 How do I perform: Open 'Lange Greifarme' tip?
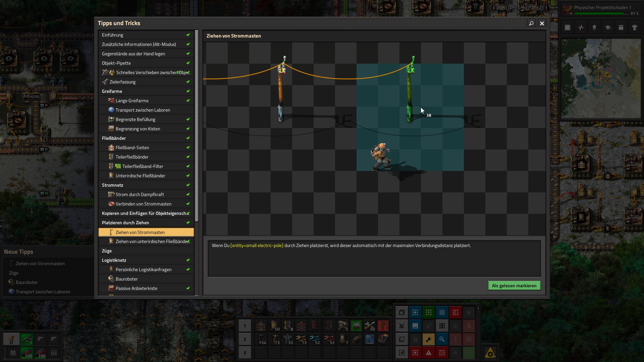click(146, 101)
